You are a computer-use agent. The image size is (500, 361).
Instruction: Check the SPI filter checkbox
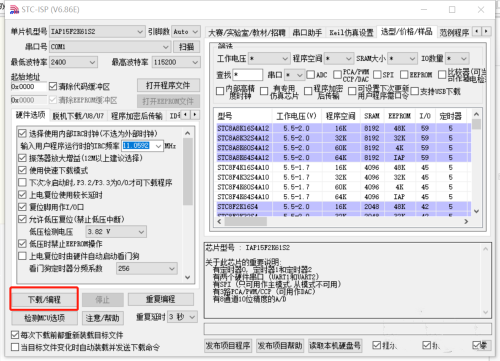tap(377, 75)
